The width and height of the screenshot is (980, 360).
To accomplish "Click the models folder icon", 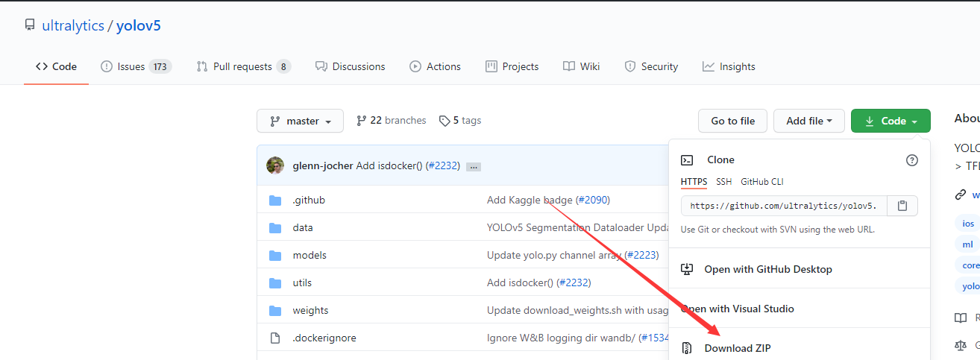I will 275,255.
